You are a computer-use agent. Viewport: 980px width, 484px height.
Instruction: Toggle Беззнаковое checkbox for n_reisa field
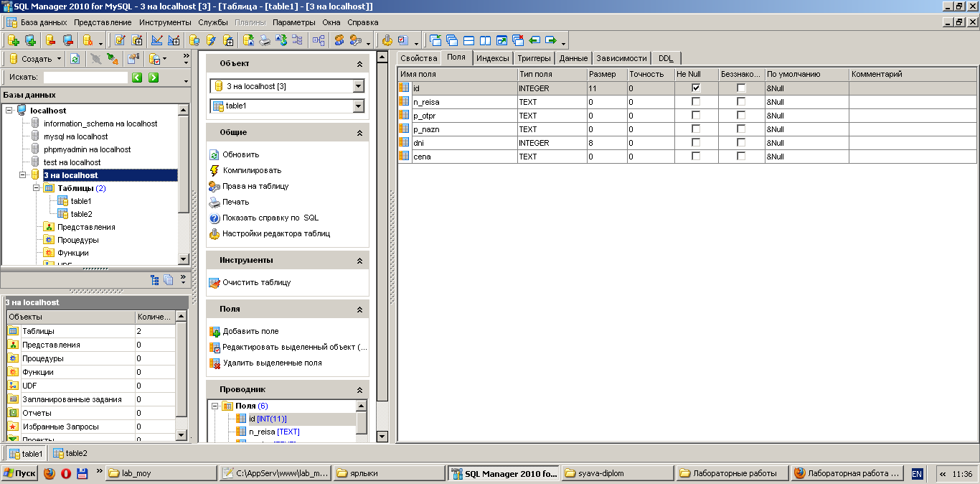(741, 102)
